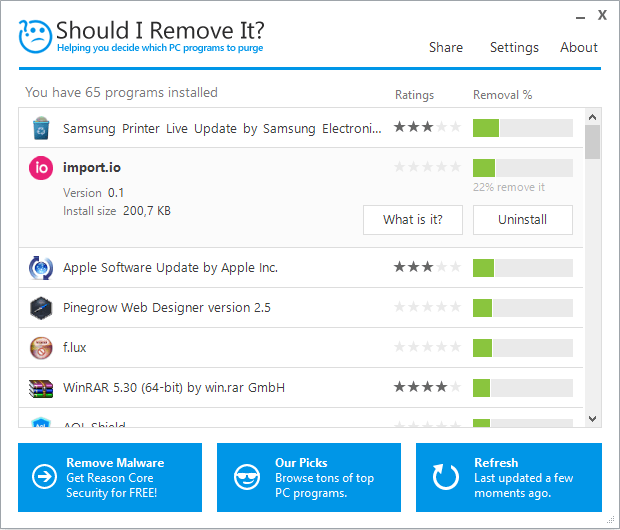Click the Apple Software Update removal bar

[523, 268]
